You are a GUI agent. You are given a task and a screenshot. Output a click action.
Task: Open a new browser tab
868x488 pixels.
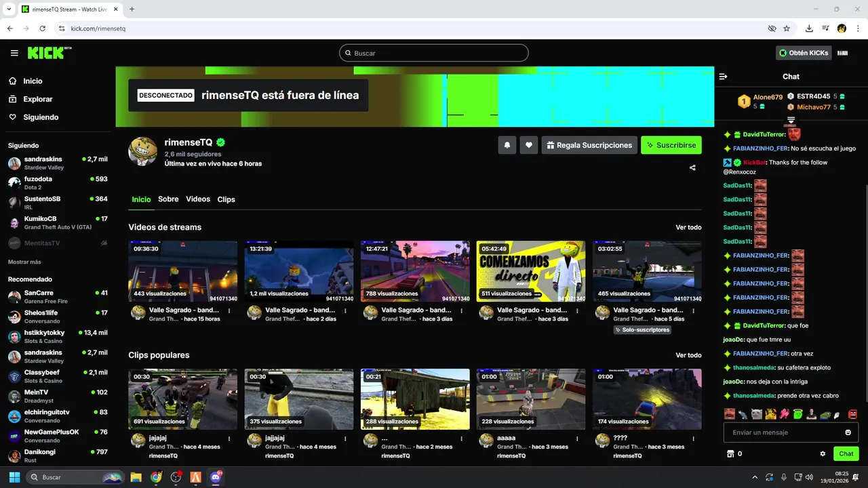click(132, 9)
